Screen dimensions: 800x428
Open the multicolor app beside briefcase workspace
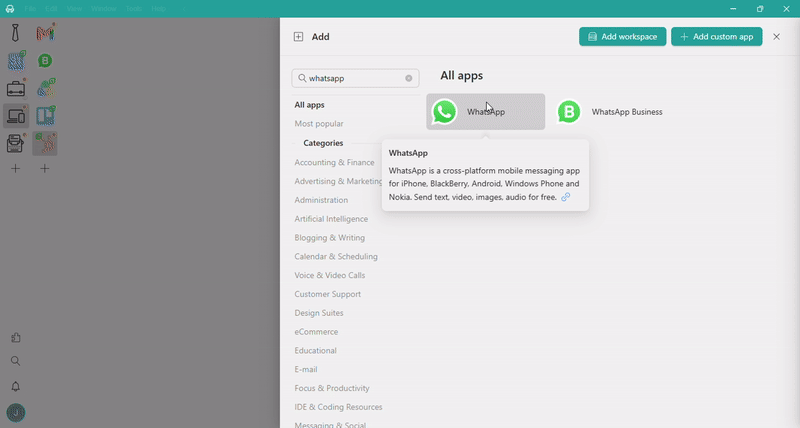(45, 88)
